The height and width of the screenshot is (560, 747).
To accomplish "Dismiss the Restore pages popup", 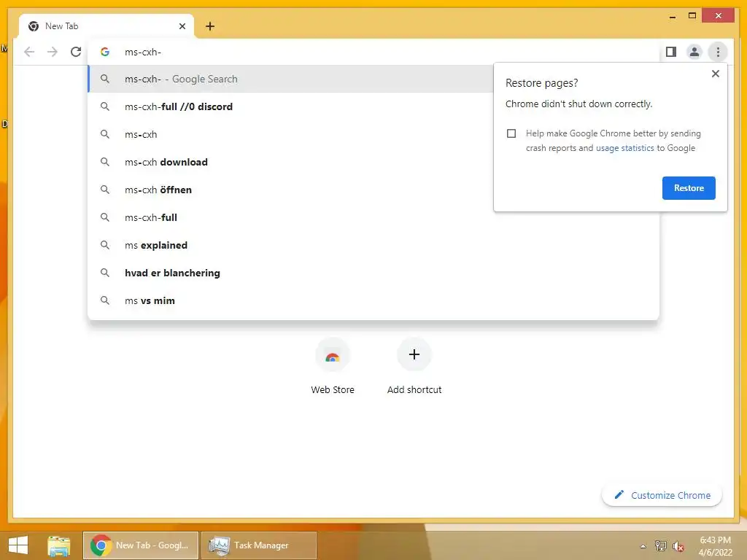I will point(715,74).
